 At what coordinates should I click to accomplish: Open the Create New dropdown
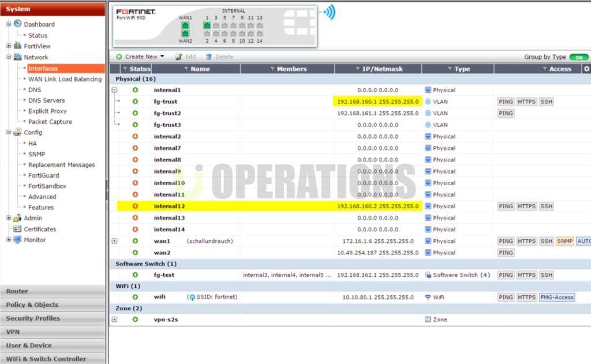140,57
